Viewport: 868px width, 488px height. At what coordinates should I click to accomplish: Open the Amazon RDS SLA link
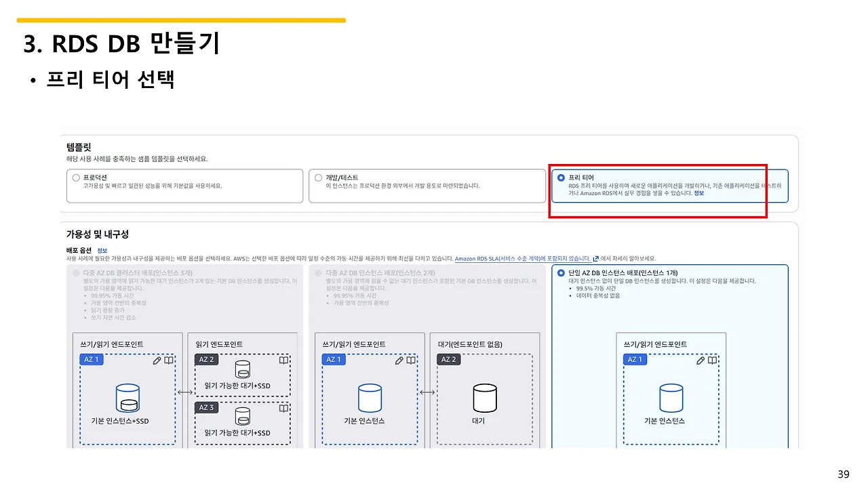click(x=522, y=258)
